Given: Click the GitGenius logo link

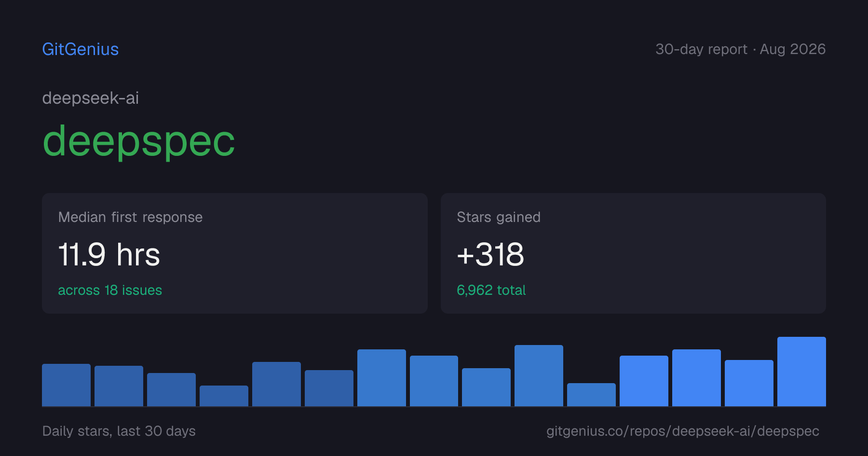Looking at the screenshot, I should click(81, 49).
